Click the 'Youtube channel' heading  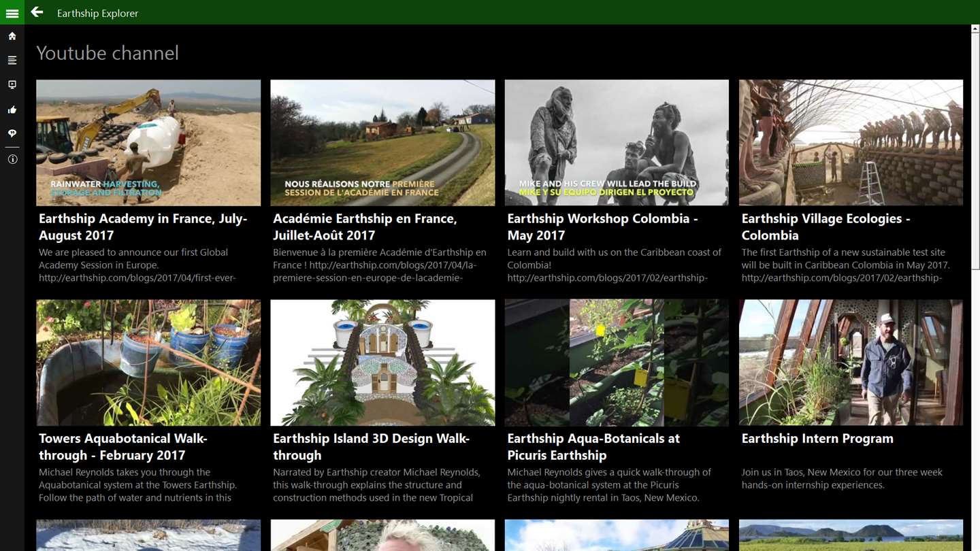(x=108, y=53)
